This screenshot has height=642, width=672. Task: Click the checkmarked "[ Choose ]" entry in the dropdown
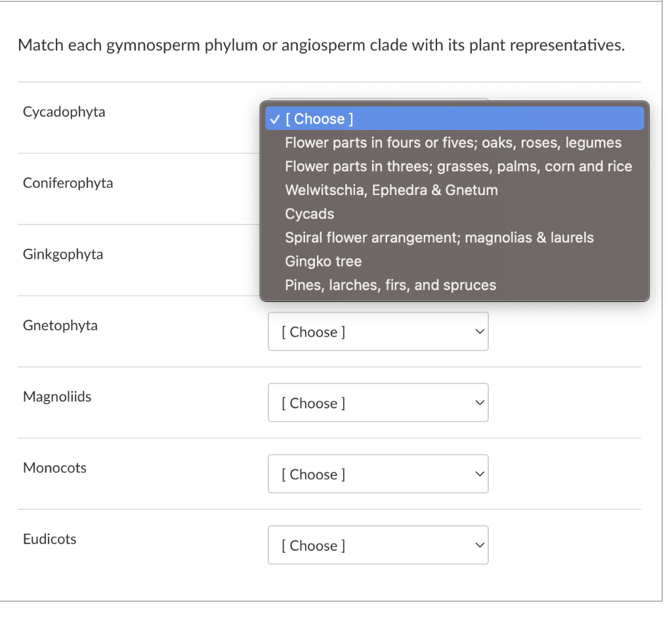point(321,118)
